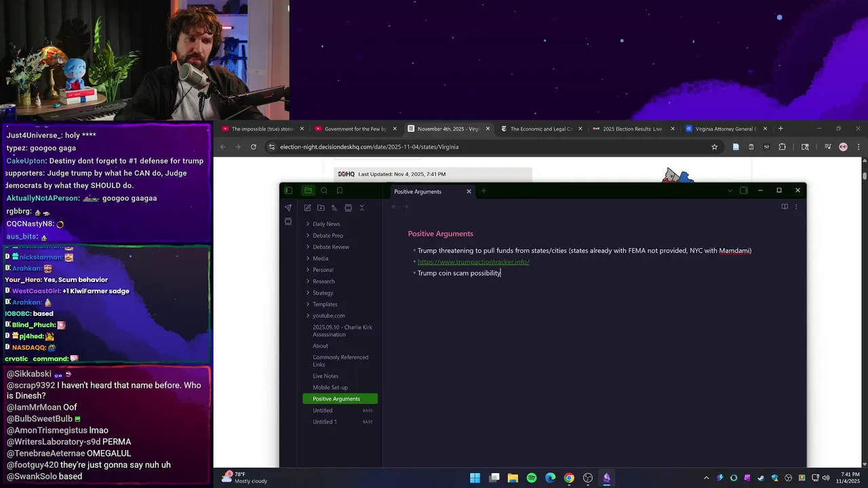The image size is (868, 488).
Task: Switch to 'Government for the Few' Chrome tab
Action: (355, 129)
